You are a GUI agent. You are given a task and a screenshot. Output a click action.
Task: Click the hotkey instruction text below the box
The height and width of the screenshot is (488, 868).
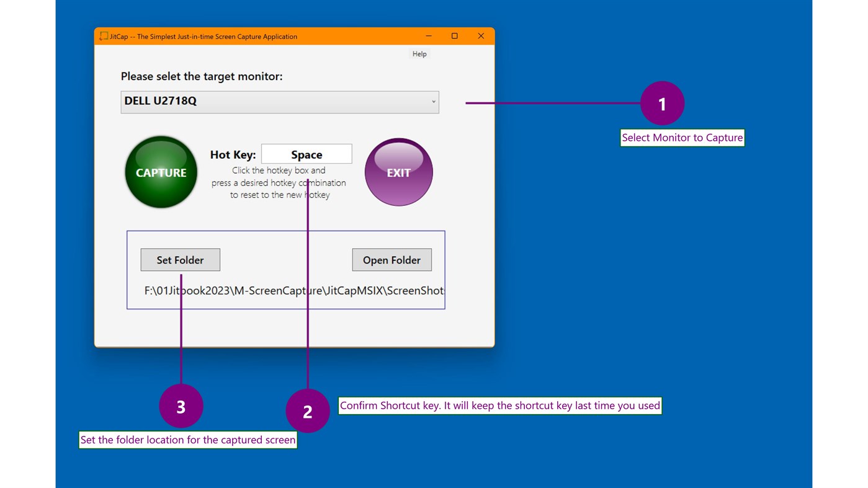click(279, 182)
